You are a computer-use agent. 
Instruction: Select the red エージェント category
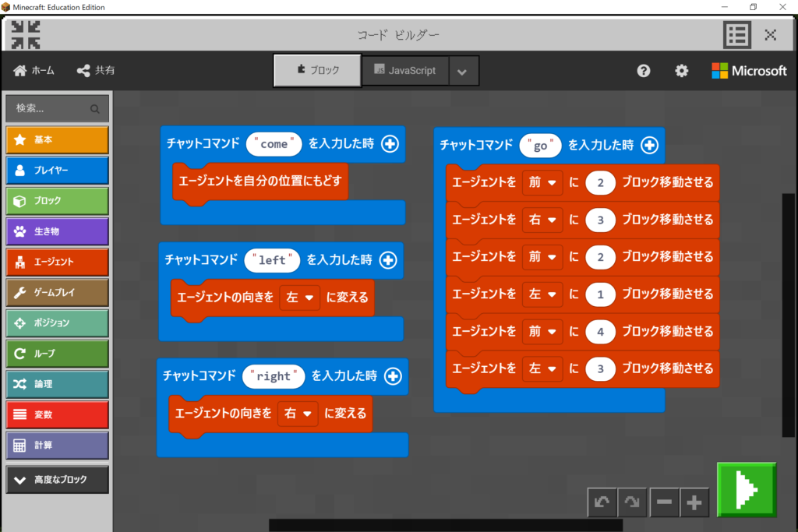coord(58,262)
